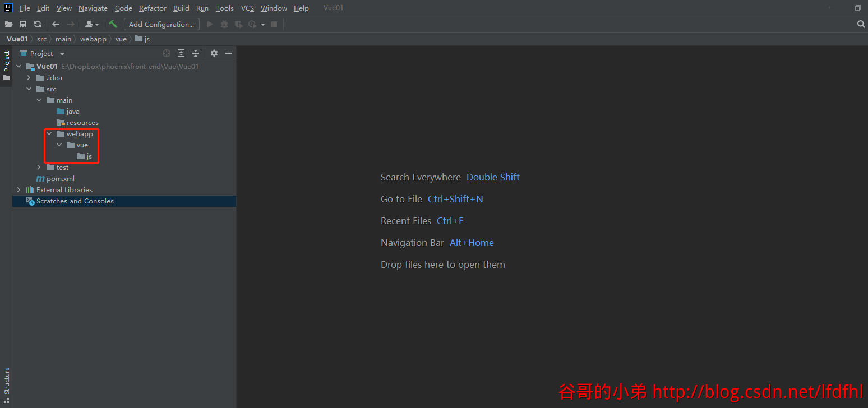Toggle the Project tool window side tab
The image size is (868, 408).
[x=6, y=66]
